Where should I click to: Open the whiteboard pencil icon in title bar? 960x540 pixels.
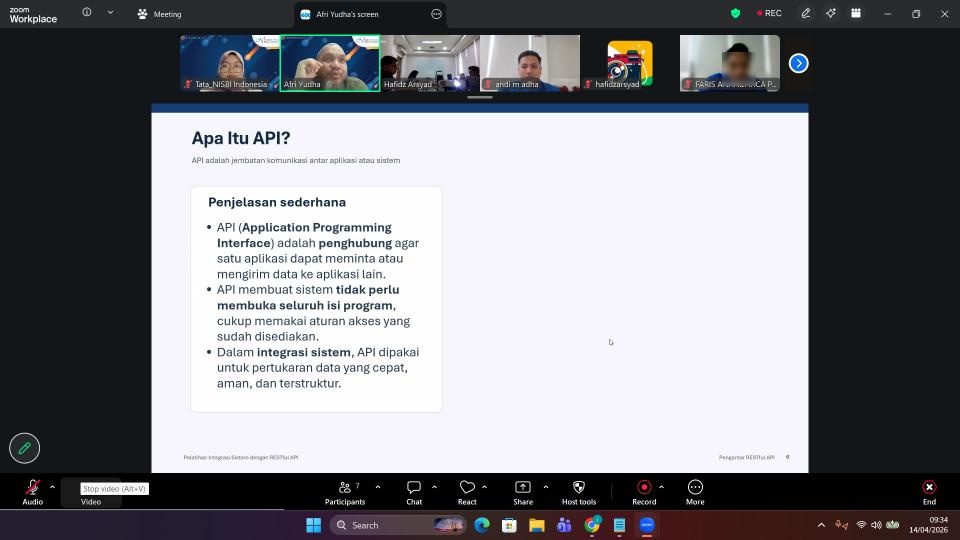tap(806, 13)
